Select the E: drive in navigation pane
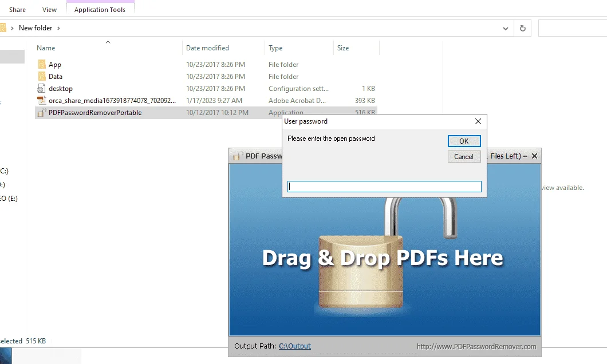This screenshot has height=364, width=607. pyautogui.click(x=9, y=199)
